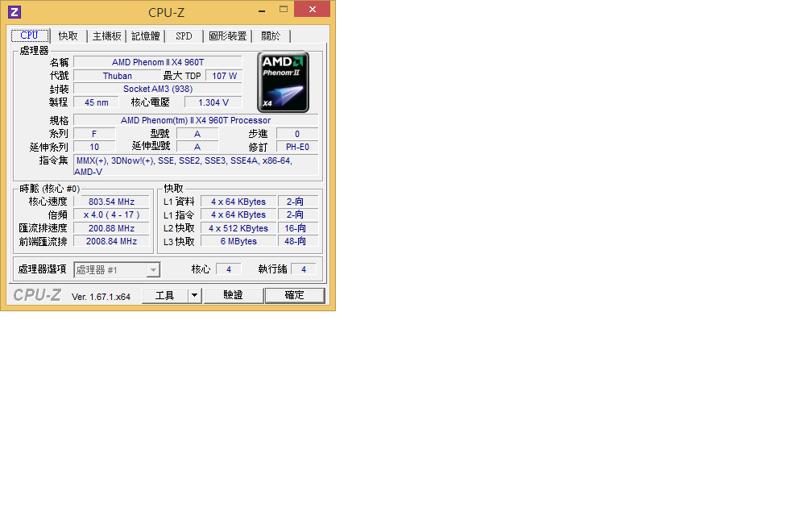Click the bus speed value '200.88 MHz'

point(111,228)
